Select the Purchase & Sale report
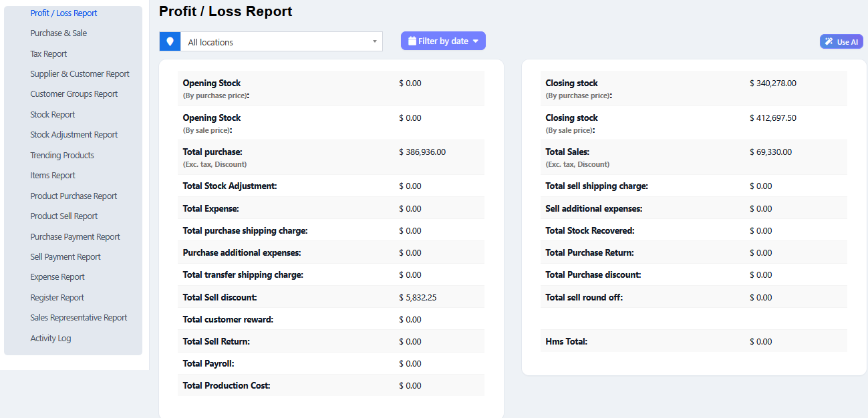This screenshot has width=868, height=418. (59, 33)
